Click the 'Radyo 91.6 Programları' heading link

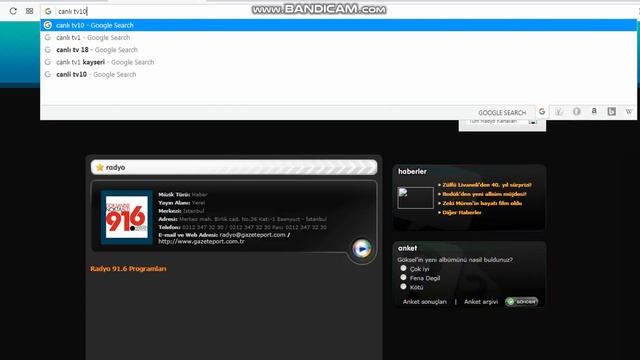coord(128,269)
